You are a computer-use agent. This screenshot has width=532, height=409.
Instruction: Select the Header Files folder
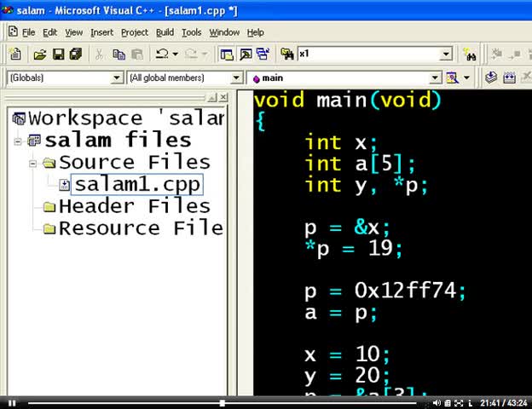coord(135,206)
